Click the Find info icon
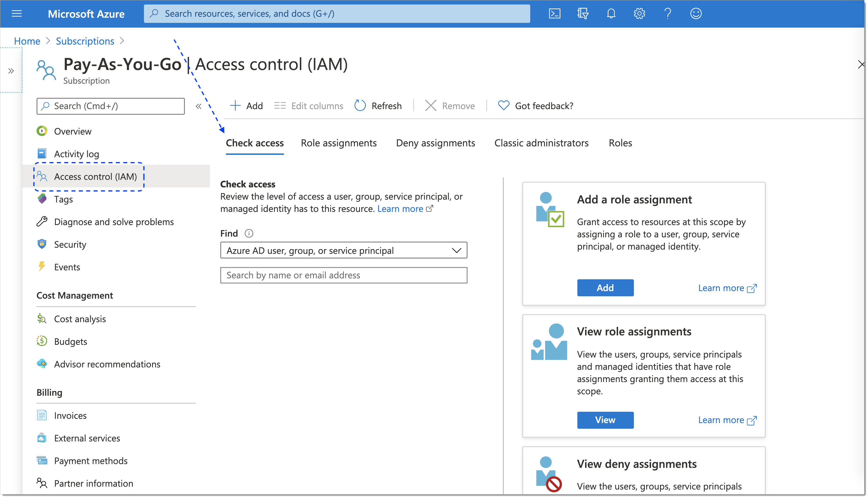Image resolution: width=868 pixels, height=498 pixels. tap(249, 233)
